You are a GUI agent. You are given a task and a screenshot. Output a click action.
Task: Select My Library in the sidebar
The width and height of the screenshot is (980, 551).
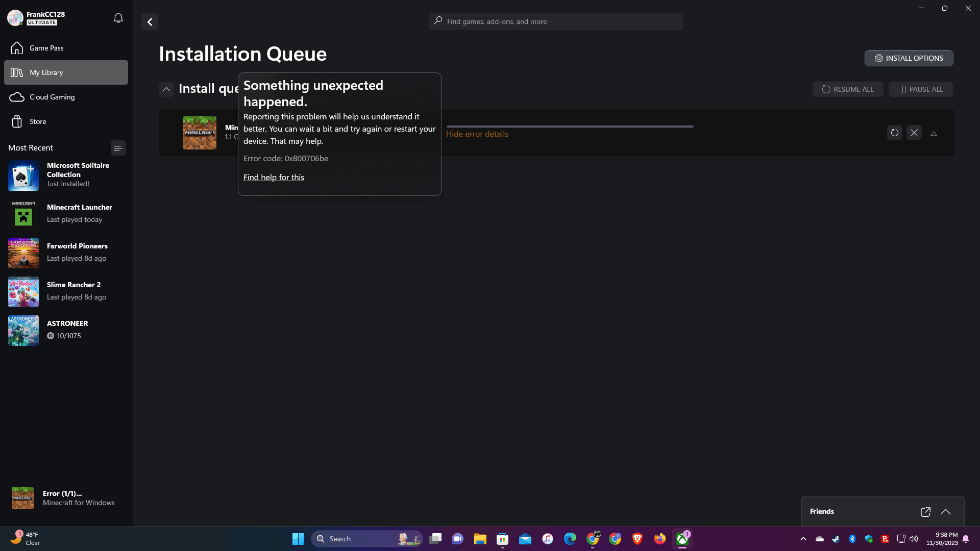(x=66, y=72)
